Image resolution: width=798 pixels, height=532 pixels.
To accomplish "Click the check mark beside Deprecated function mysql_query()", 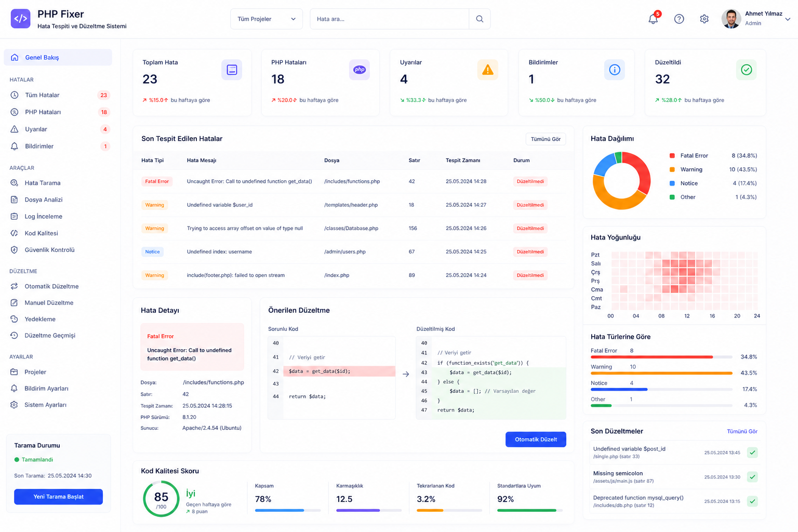I will pos(752,501).
